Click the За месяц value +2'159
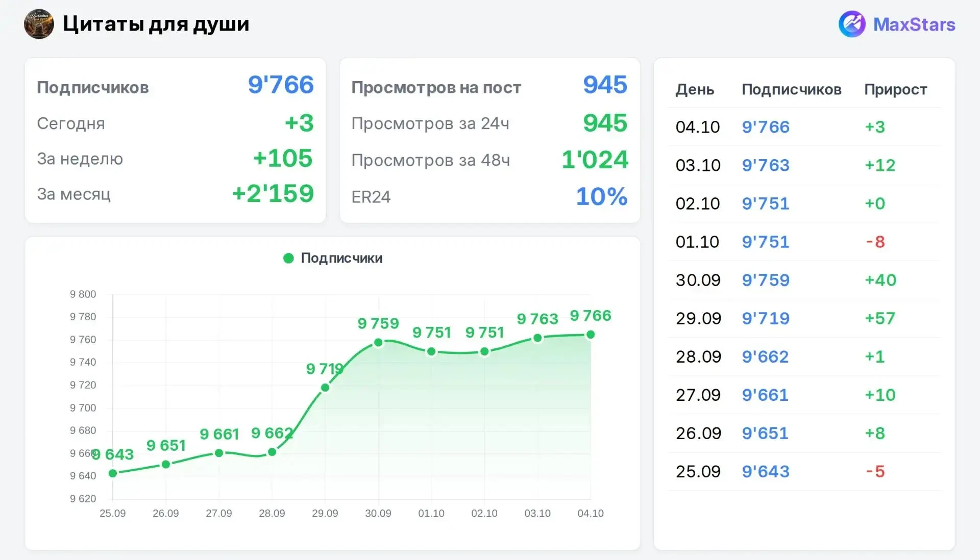The image size is (980, 560). [x=273, y=194]
